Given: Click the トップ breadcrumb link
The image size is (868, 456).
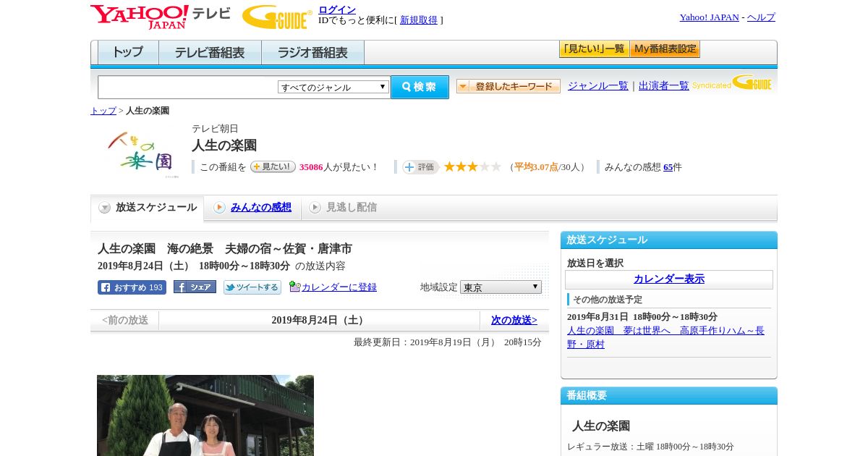Looking at the screenshot, I should tap(103, 111).
